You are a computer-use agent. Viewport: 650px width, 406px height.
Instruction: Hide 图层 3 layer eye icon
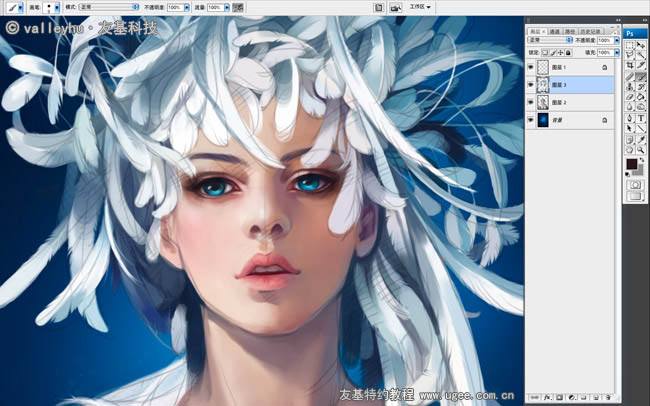coord(531,85)
